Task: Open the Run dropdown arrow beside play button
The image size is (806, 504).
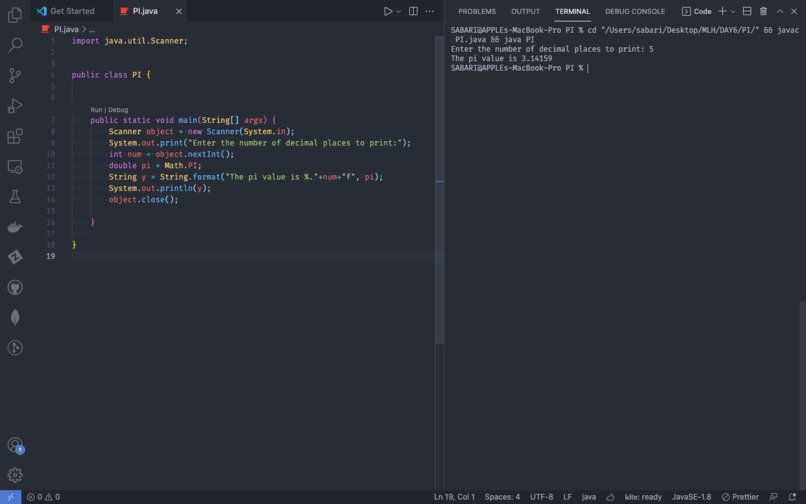Action: click(398, 11)
